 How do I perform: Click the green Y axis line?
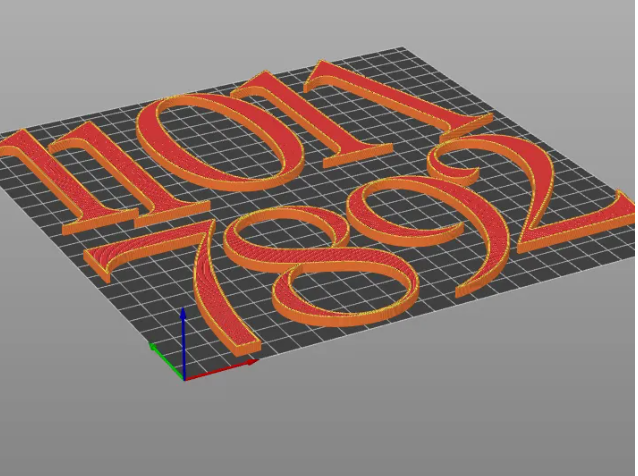tap(166, 362)
